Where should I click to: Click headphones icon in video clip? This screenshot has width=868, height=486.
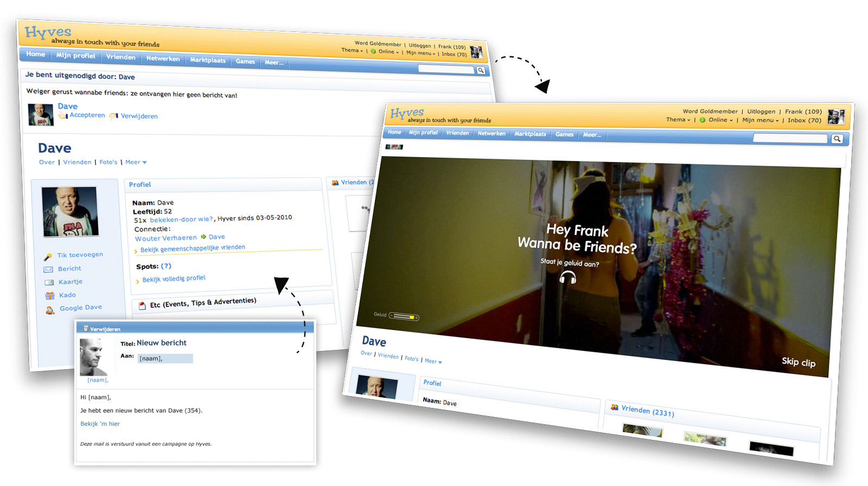pos(567,278)
